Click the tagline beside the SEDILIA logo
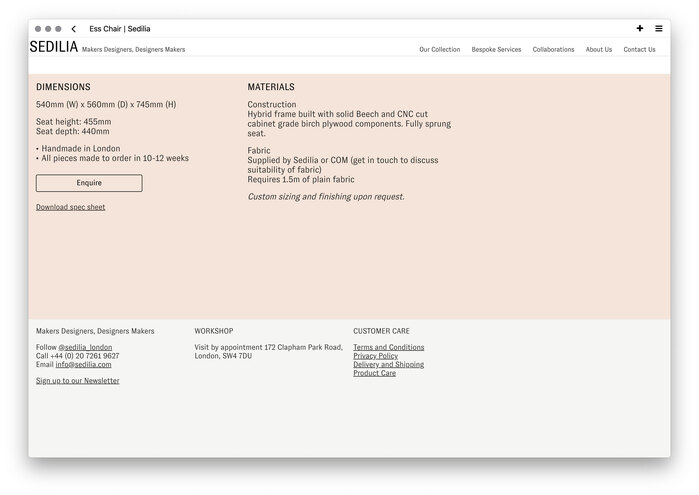Image resolution: width=699 pixels, height=495 pixels. pos(133,50)
